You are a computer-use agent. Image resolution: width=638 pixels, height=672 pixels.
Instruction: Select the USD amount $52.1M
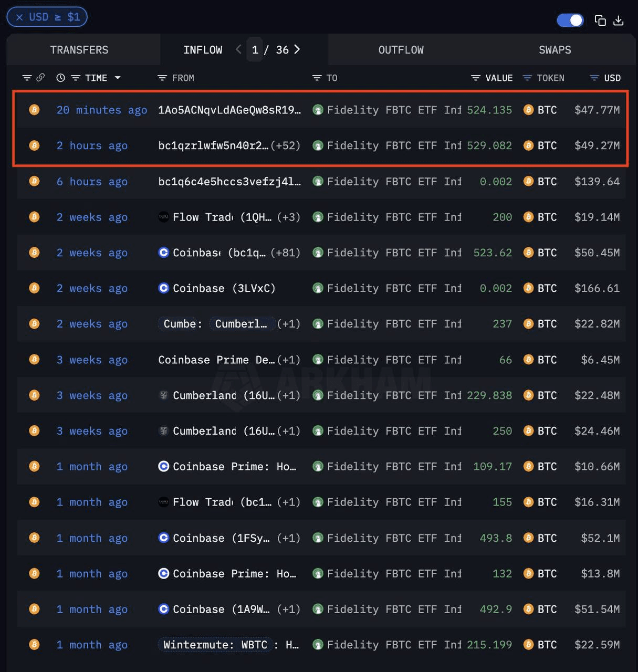(x=600, y=538)
